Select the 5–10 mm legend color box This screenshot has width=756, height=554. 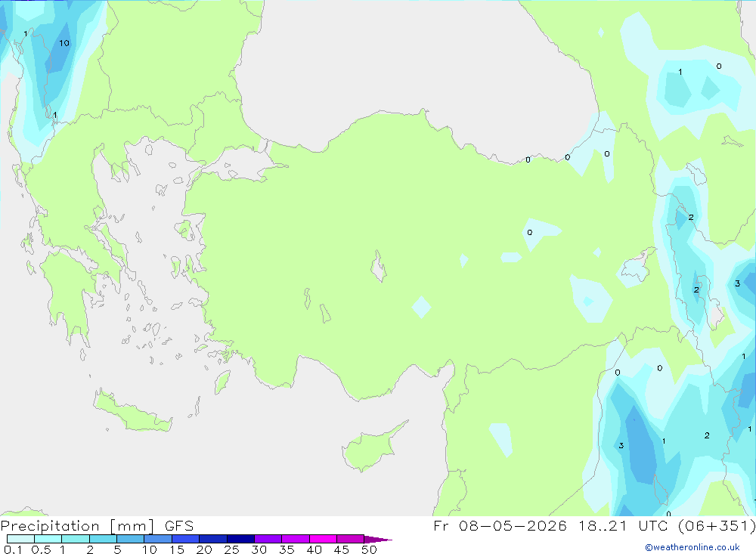tap(130, 539)
